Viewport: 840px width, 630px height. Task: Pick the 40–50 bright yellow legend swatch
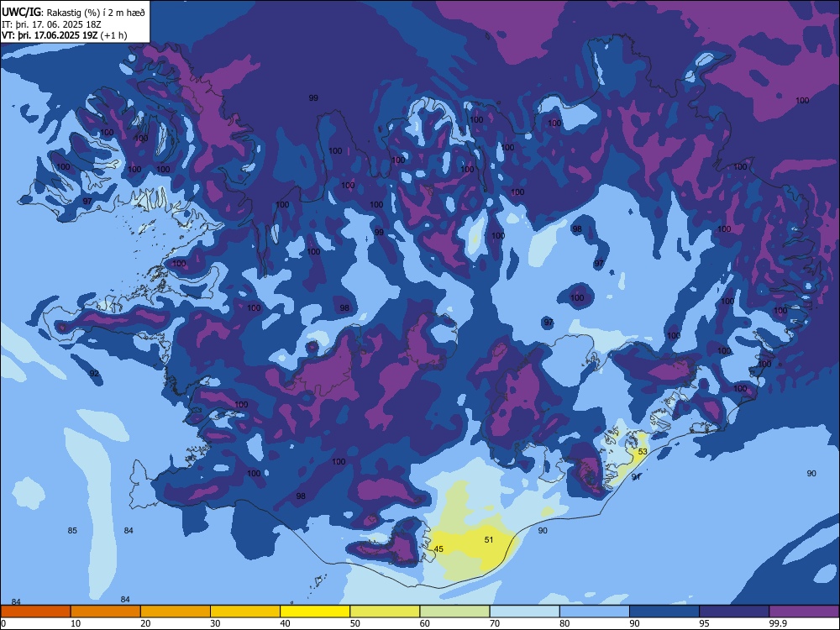(x=315, y=612)
